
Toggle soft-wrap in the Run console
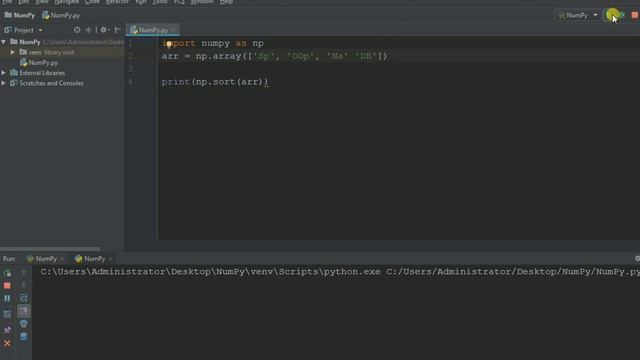coord(24,298)
